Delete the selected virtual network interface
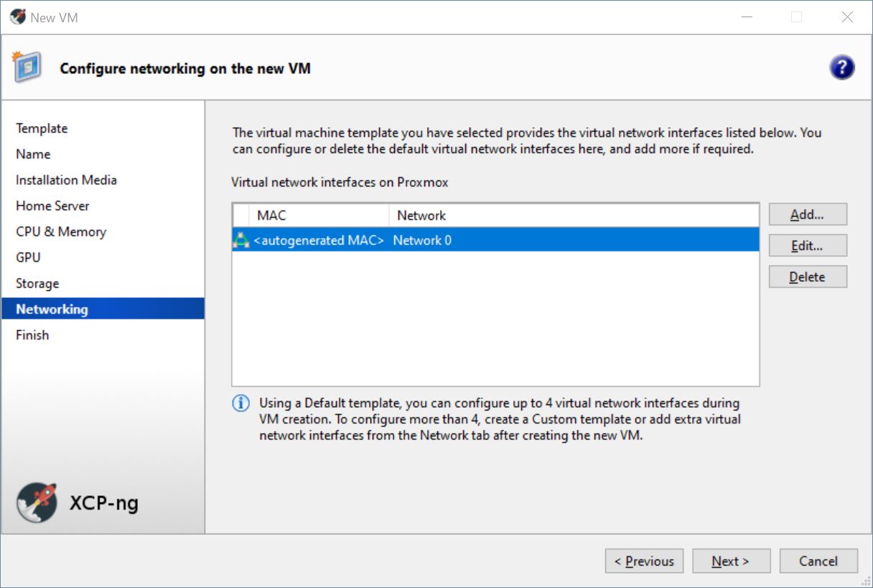 coord(808,277)
